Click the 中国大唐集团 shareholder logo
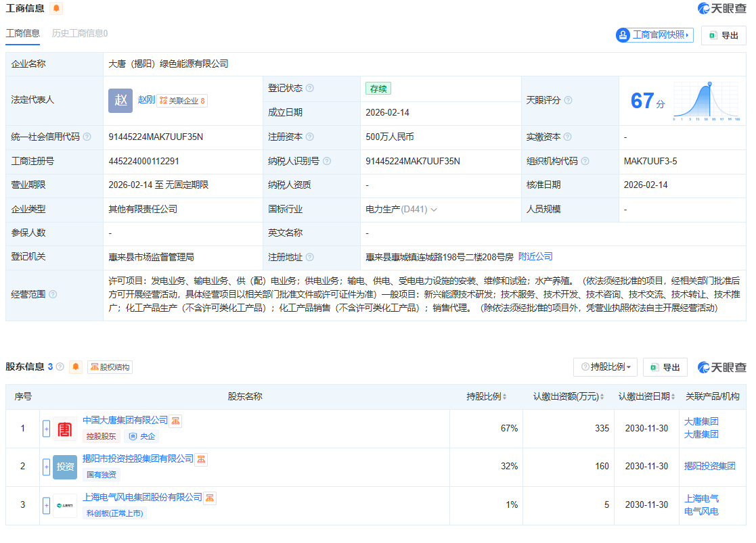This screenshot has height=543, width=756. [x=65, y=429]
